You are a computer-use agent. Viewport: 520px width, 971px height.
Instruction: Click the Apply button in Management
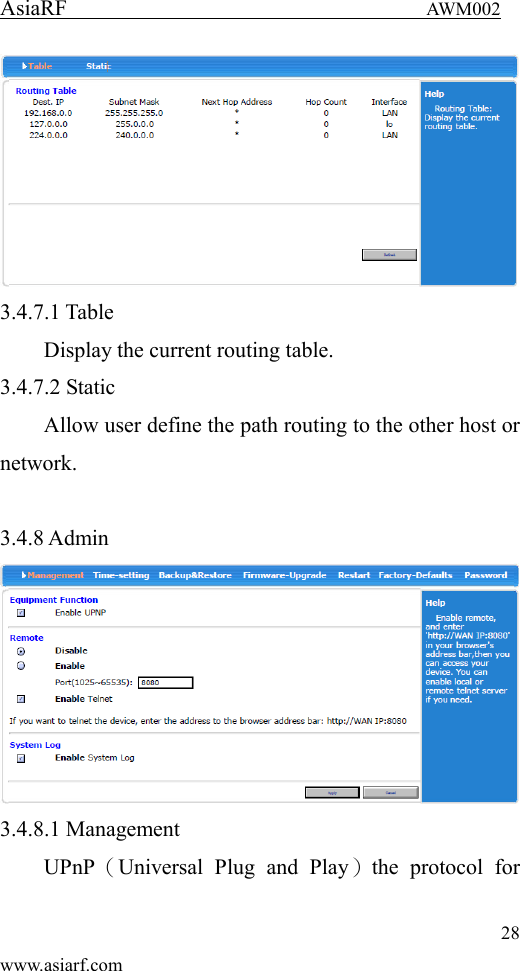(x=332, y=793)
